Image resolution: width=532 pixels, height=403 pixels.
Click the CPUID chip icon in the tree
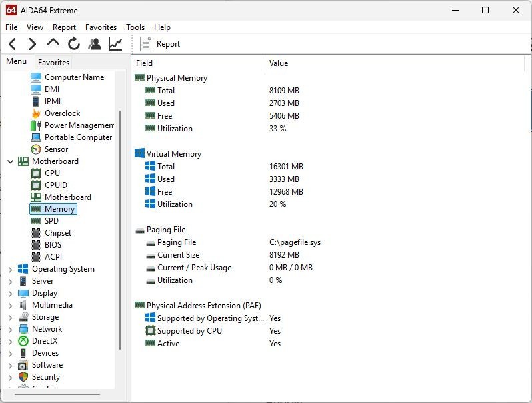(x=36, y=185)
